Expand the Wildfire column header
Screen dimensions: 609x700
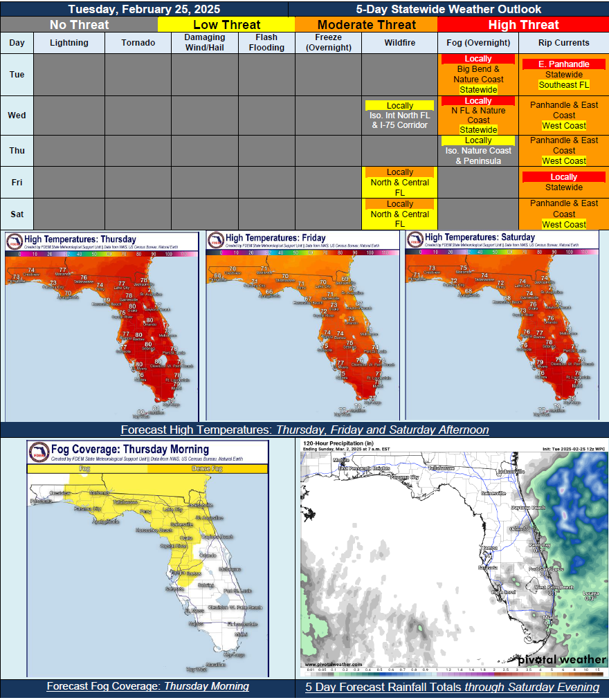pyautogui.click(x=399, y=42)
